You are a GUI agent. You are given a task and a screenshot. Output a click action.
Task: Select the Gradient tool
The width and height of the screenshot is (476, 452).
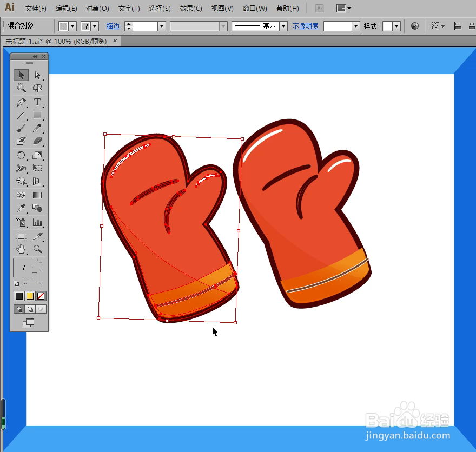point(37,195)
